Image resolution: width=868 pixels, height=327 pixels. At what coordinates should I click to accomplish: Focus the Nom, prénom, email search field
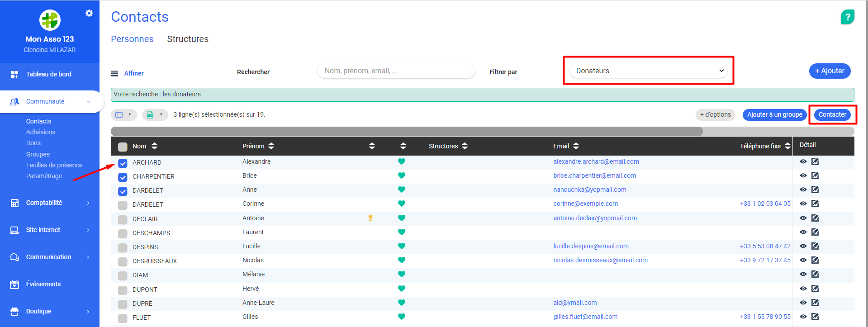396,71
